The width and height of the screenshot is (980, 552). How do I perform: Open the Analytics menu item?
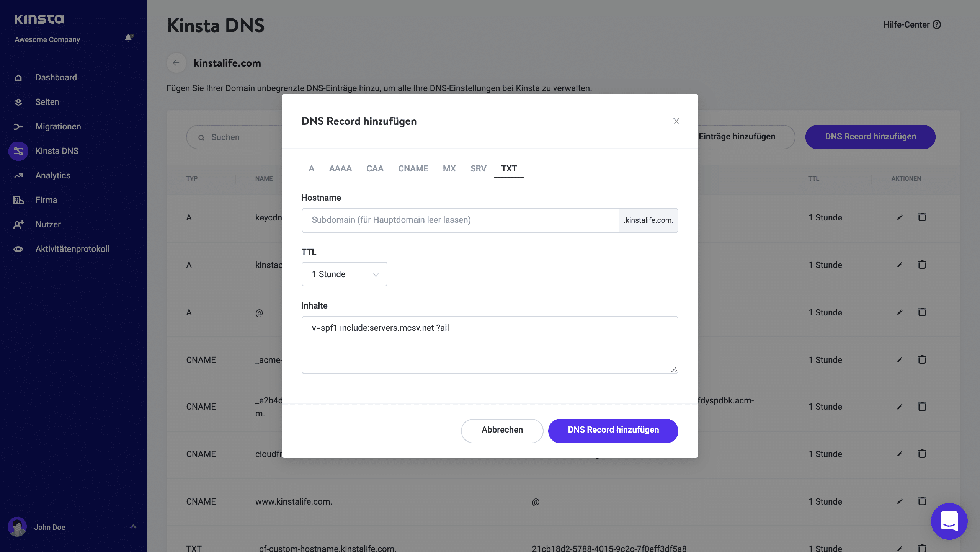[x=53, y=176]
